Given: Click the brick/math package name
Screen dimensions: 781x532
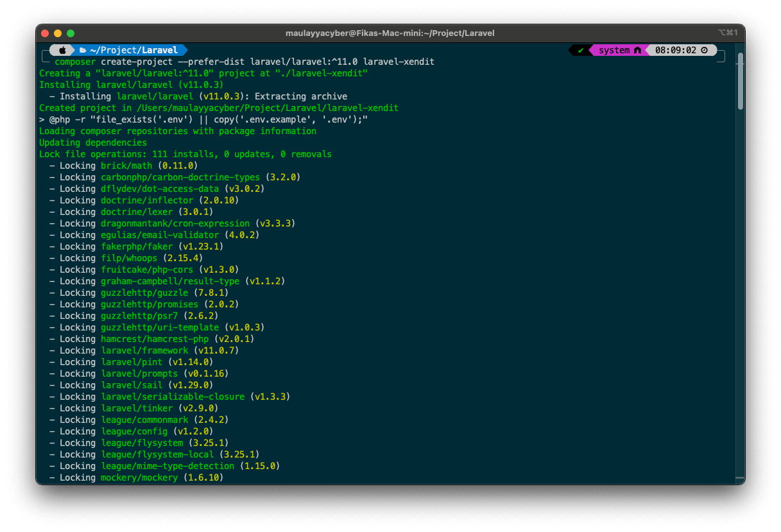Looking at the screenshot, I should pyautogui.click(x=126, y=166).
